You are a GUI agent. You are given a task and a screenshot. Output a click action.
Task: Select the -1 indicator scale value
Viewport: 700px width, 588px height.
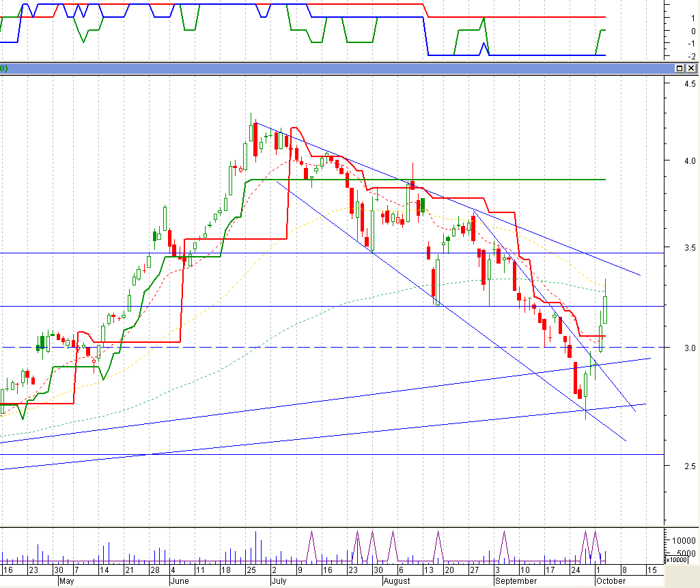pos(692,43)
